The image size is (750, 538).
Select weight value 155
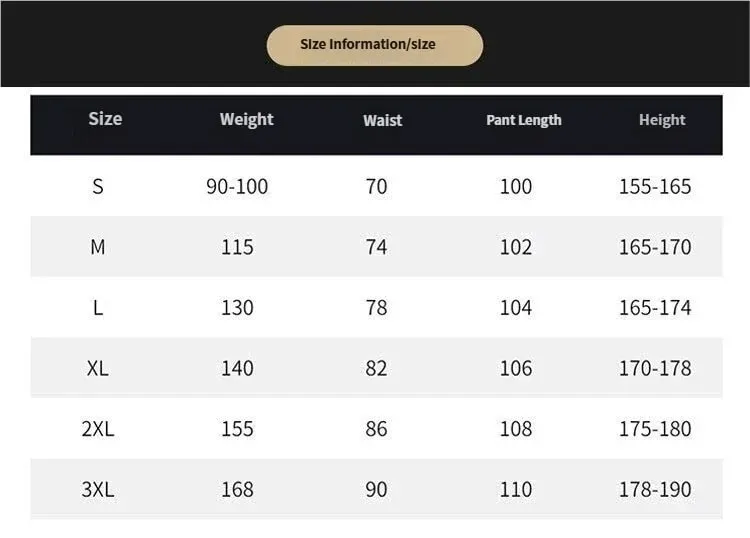tap(237, 429)
